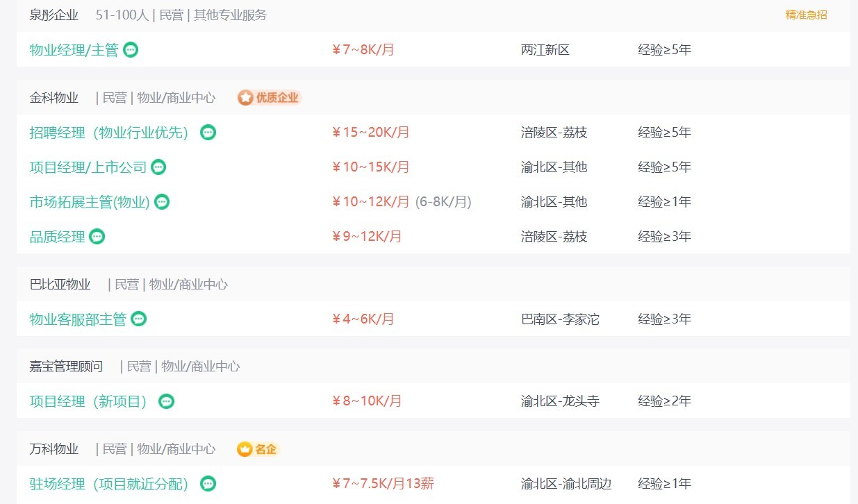Screen dimensions: 858x504
Task: Open chat icon beside 招聘经理（物业行业优先）
Action: point(208,133)
